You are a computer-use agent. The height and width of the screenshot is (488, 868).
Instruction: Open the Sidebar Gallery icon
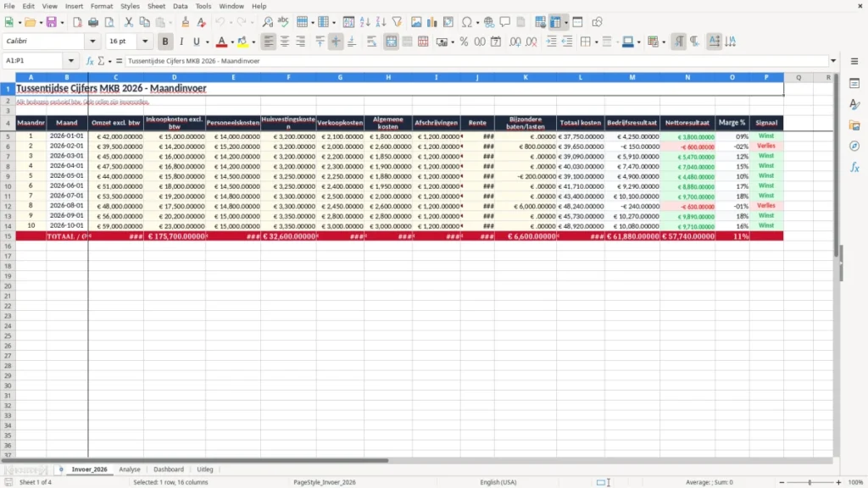(x=854, y=125)
